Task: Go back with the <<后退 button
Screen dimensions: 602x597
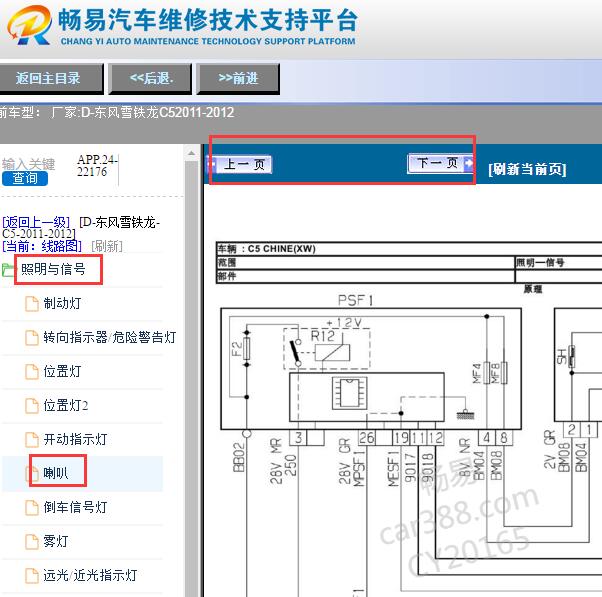Action: point(150,79)
